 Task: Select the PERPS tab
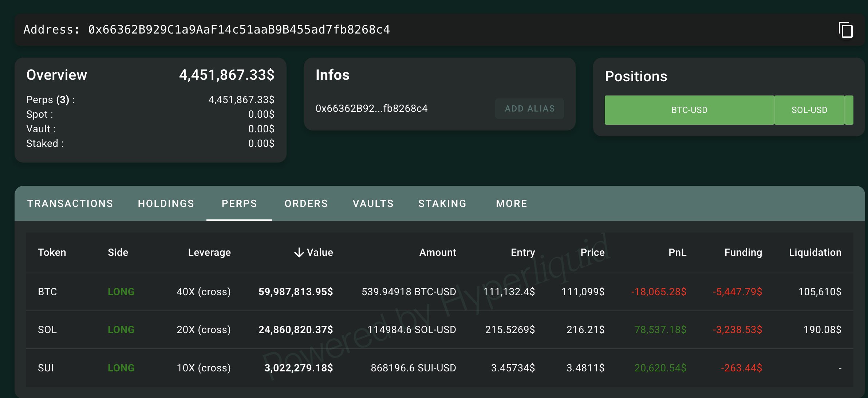[239, 203]
